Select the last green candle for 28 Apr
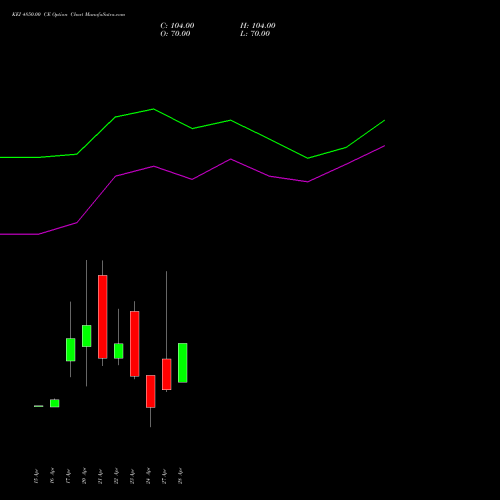The height and width of the screenshot is (500, 500). [183, 363]
